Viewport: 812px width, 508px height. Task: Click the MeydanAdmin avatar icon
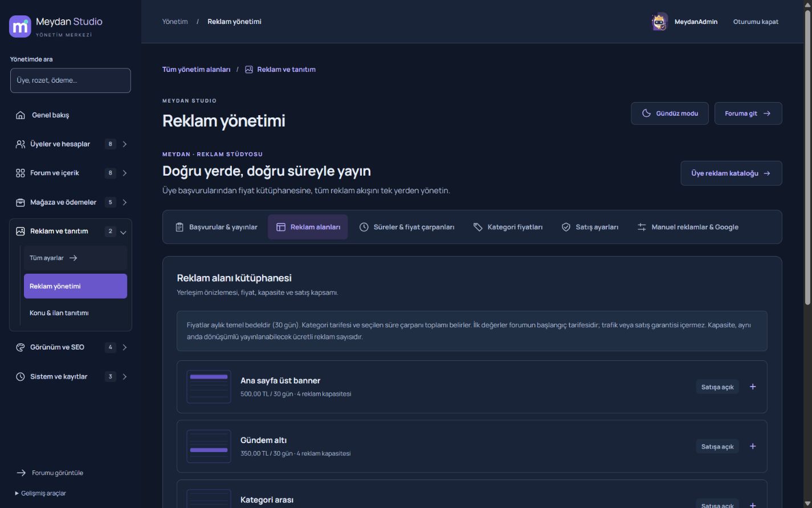(659, 22)
